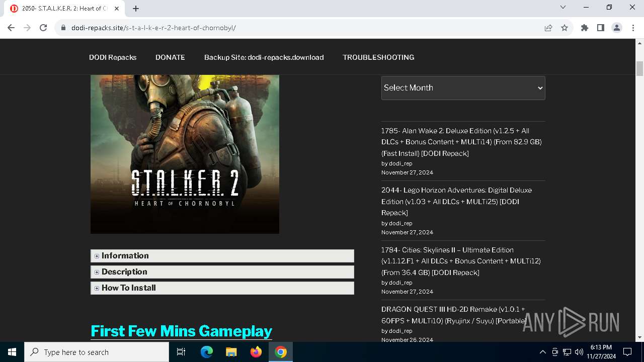Image resolution: width=644 pixels, height=362 pixels.
Task: Open Task View on the taskbar
Action: (x=181, y=352)
